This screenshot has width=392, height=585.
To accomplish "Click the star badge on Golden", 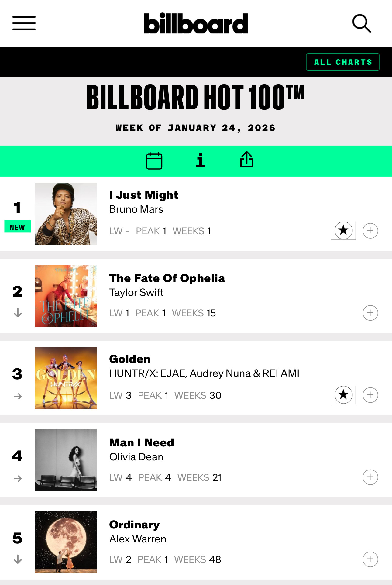I will (343, 395).
